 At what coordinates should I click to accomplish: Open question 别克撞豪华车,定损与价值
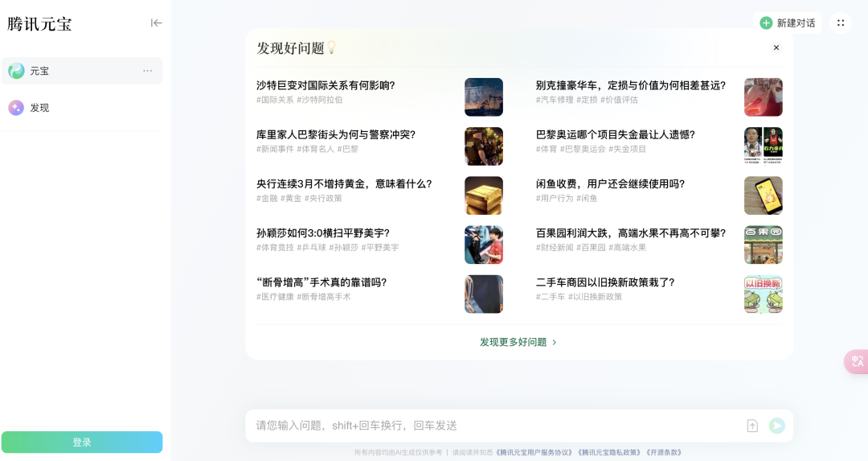(631, 85)
